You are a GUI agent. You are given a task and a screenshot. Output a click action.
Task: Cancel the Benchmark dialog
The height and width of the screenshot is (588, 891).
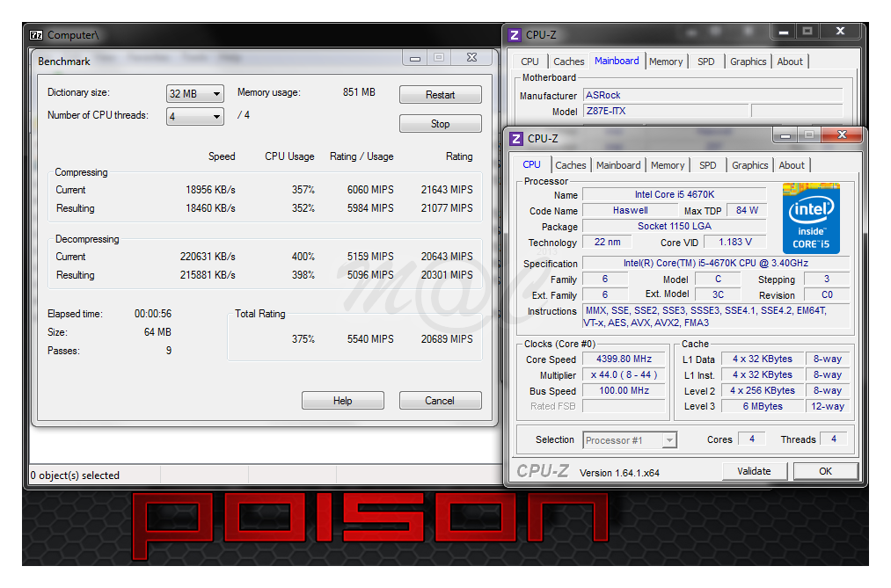point(440,401)
